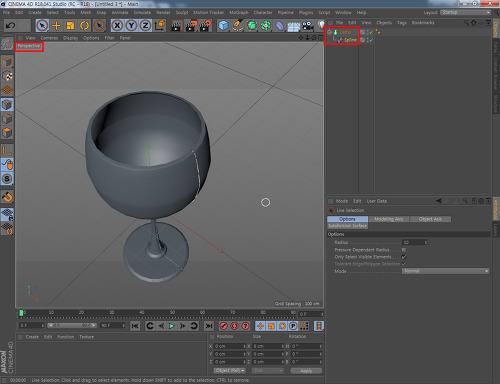The image size is (500, 384).
Task: Open the MoGraph menu
Action: tap(239, 12)
